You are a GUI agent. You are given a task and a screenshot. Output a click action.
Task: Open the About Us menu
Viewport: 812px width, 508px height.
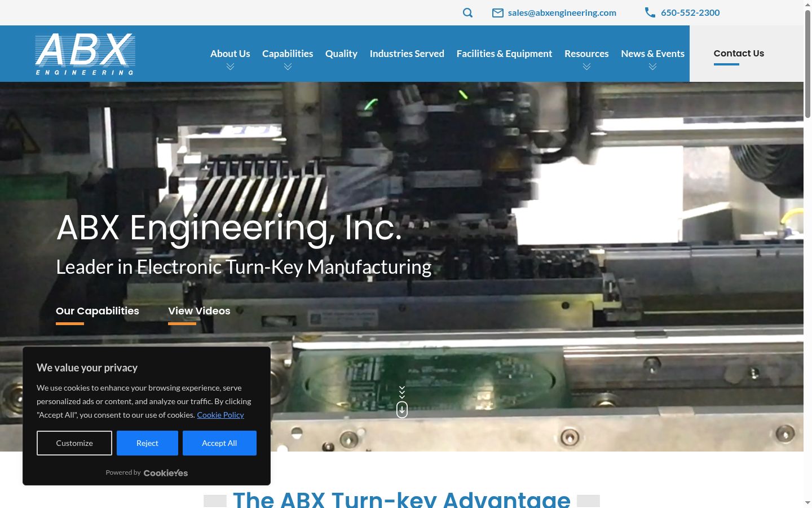pos(230,54)
